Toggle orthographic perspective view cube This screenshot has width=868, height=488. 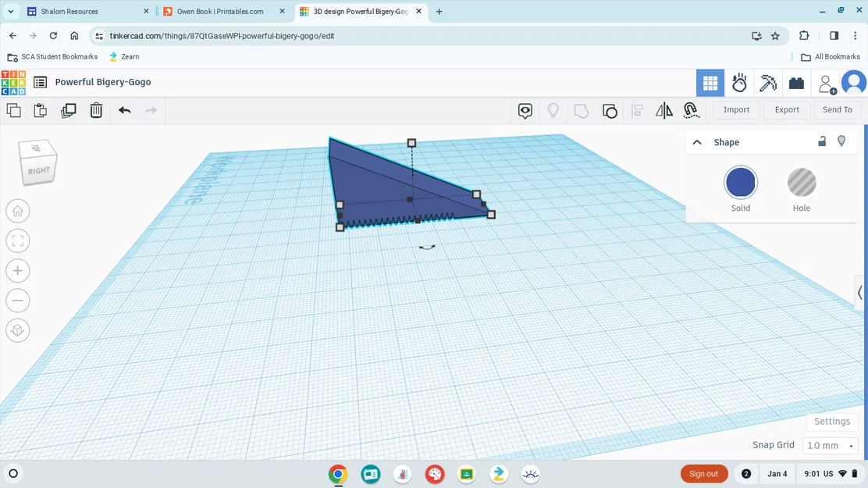coord(18,331)
